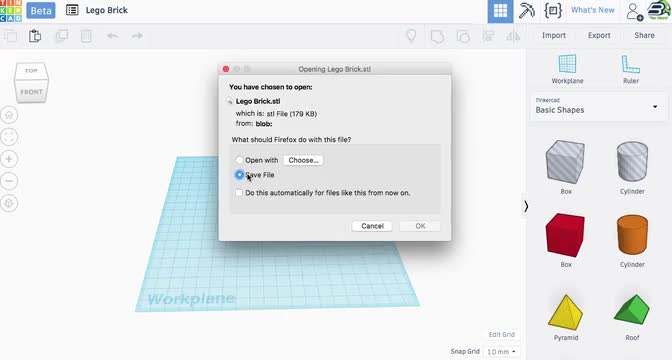The width and height of the screenshot is (672, 360).
Task: Click the Copy toolbar icon
Action: 11,36
